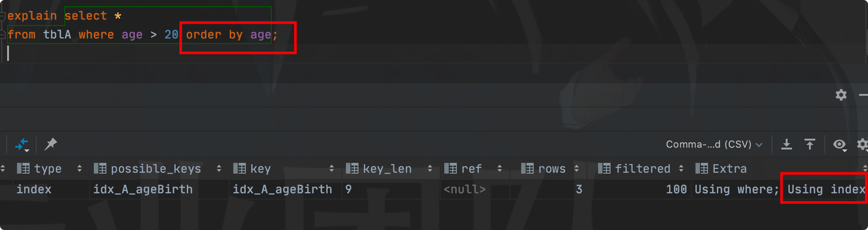Click the idx_A_ageBirth cell under key
The height and width of the screenshot is (230, 868).
282,189
